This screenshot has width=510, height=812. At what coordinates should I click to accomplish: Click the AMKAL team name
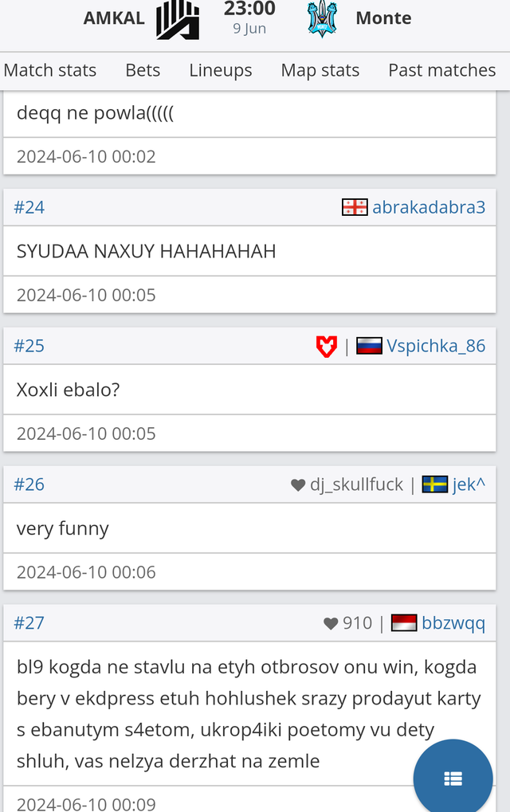click(114, 18)
